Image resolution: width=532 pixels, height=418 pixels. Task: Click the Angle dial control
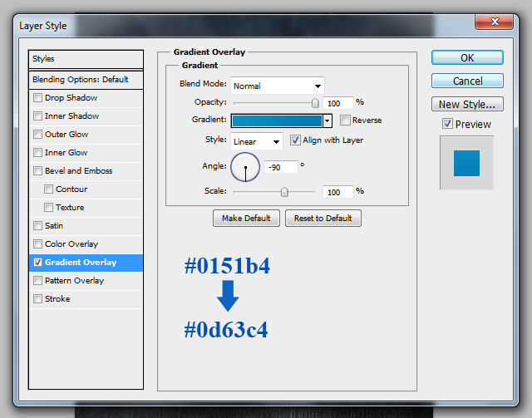(x=245, y=167)
